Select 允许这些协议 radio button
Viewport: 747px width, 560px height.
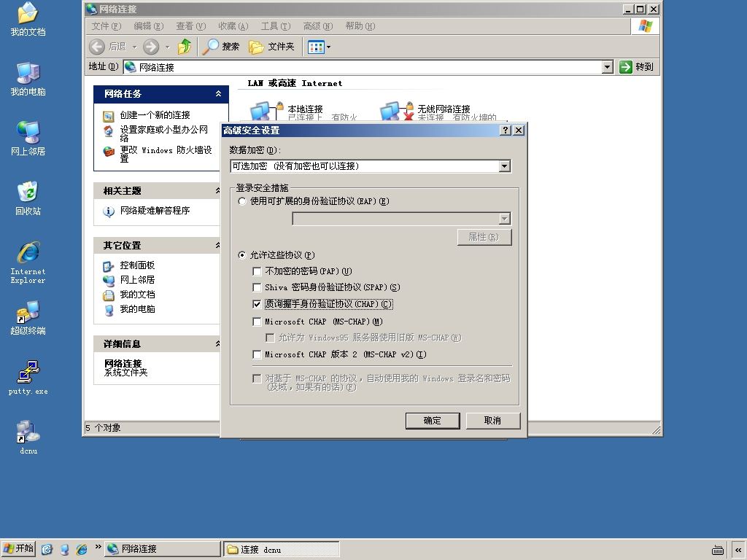(242, 255)
